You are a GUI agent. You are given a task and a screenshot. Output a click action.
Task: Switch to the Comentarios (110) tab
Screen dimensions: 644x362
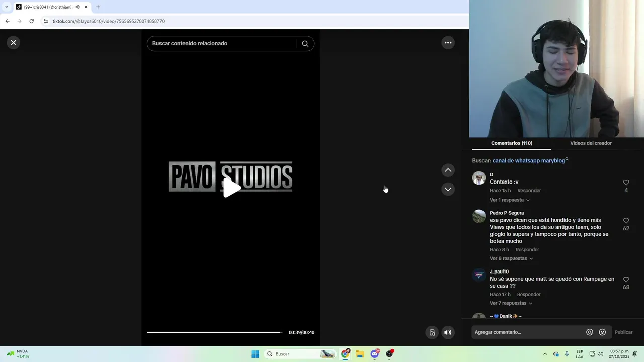click(x=512, y=143)
